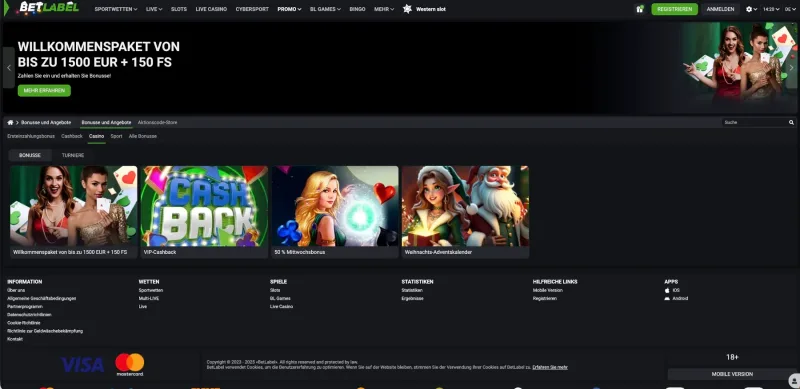Image resolution: width=800 pixels, height=389 pixels.
Task: Expand the Mehr menu
Action: (384, 9)
